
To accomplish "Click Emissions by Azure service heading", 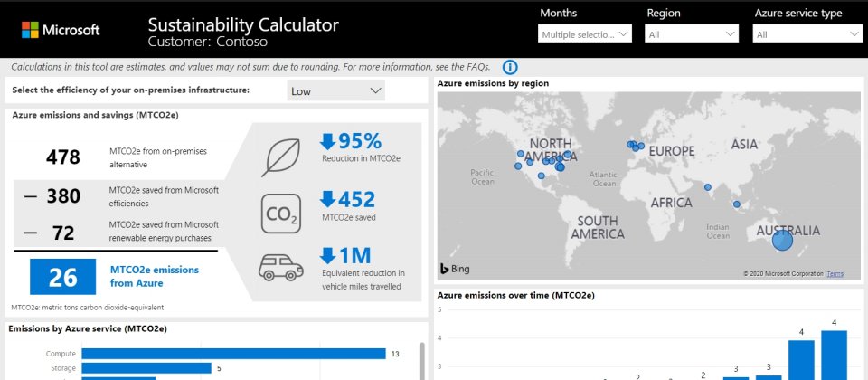I will (x=88, y=329).
